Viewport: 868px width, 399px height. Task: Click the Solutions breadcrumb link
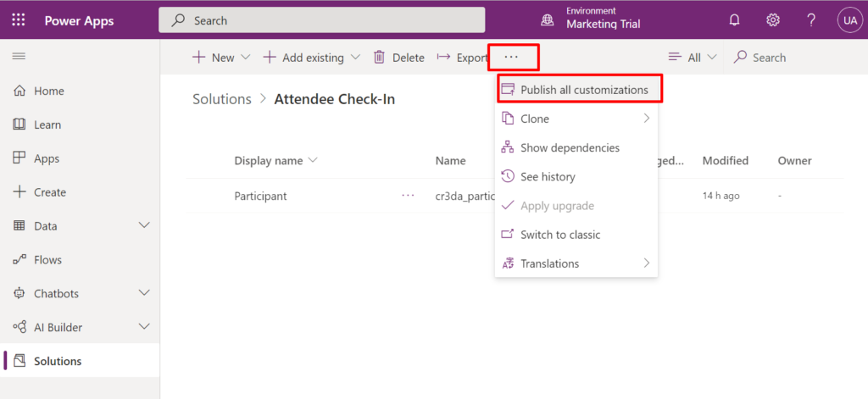tap(222, 99)
